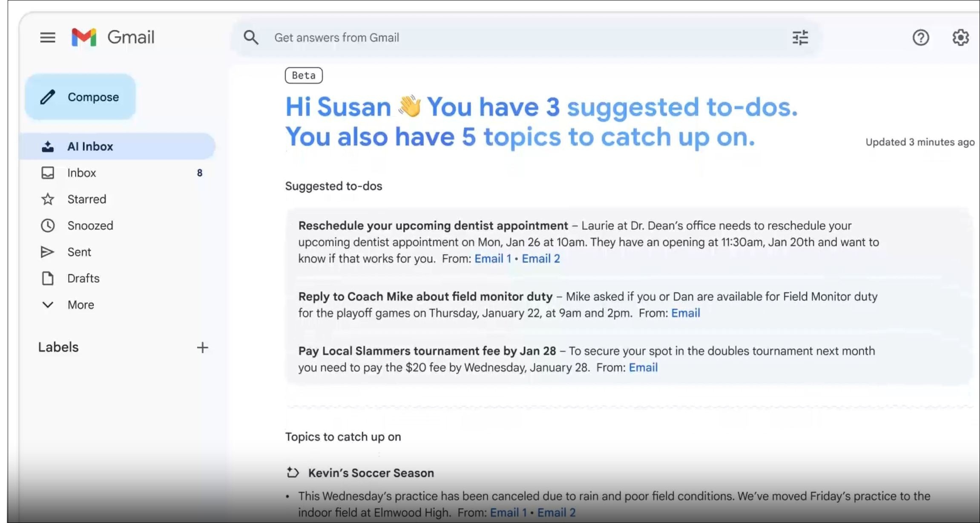This screenshot has height=523, width=980.
Task: Go to the Inbox folder
Action: 81,173
